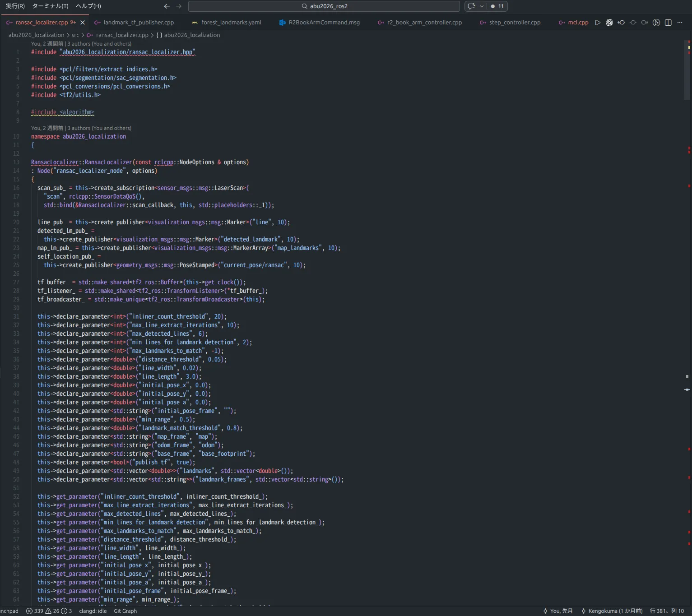
Task: Split the editor to the right
Action: pyautogui.click(x=668, y=23)
